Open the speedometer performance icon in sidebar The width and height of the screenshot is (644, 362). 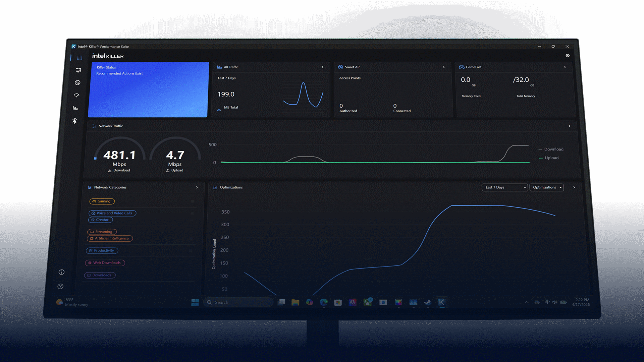[x=76, y=96]
